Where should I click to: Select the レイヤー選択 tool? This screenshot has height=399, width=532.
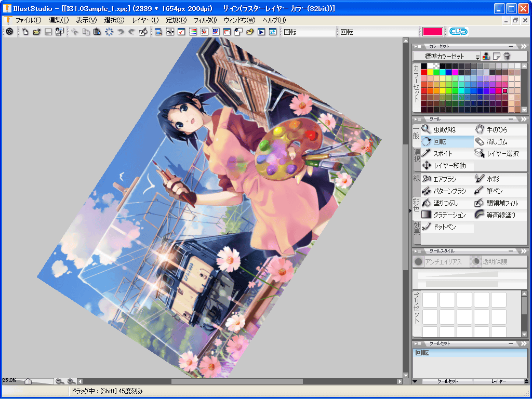(x=500, y=153)
